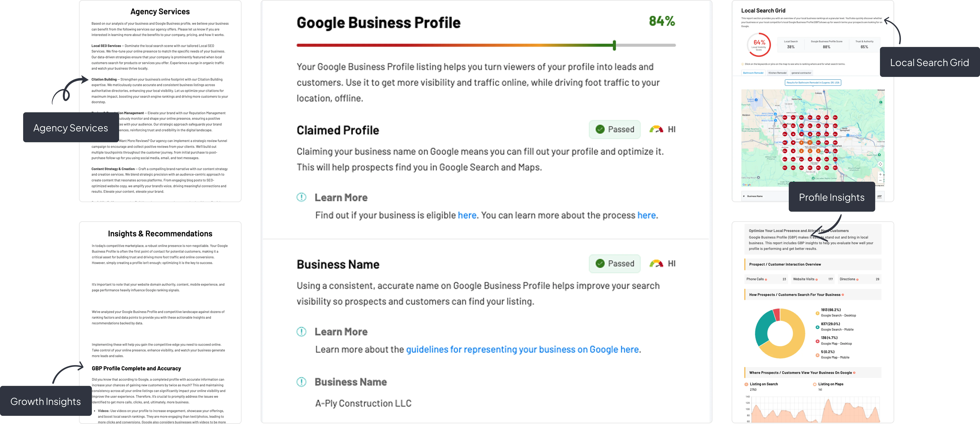Viewport: 980px width, 424px height.
Task: Click the info icon beside Claimed Profile's Learn More
Action: point(301,197)
